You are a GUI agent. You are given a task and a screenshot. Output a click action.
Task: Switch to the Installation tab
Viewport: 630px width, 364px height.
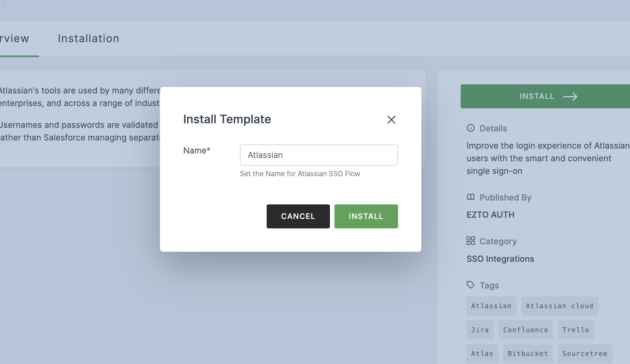(88, 39)
